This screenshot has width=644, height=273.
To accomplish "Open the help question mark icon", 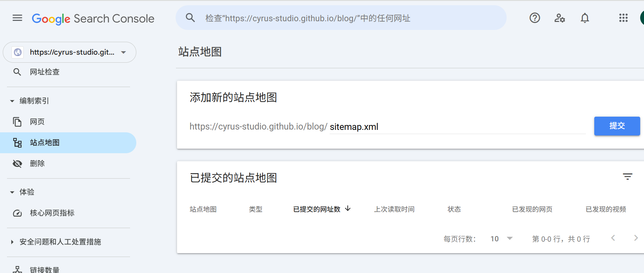I will pos(535,18).
